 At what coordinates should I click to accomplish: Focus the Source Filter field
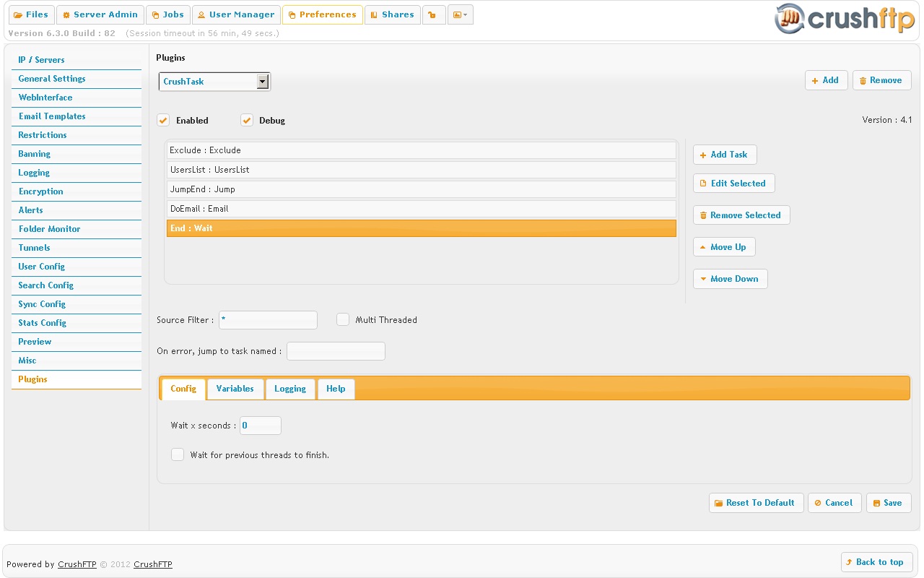[x=268, y=320]
